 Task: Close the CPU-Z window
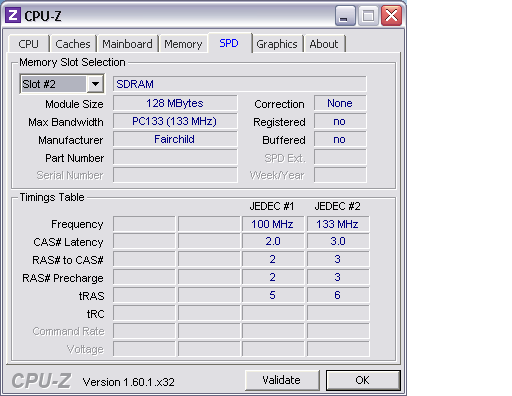pyautogui.click(x=391, y=15)
